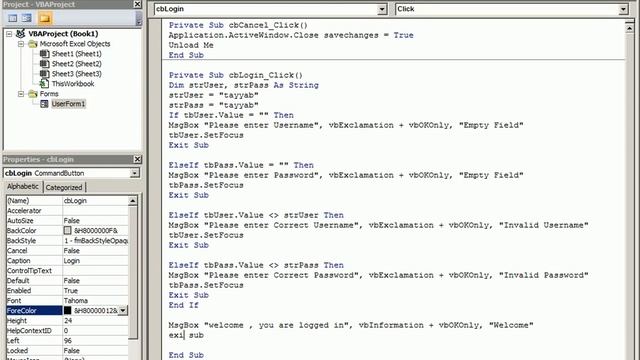Click the 'Private Sub cbLogin_Click()' line
The height and width of the screenshot is (360, 640).
[236, 76]
